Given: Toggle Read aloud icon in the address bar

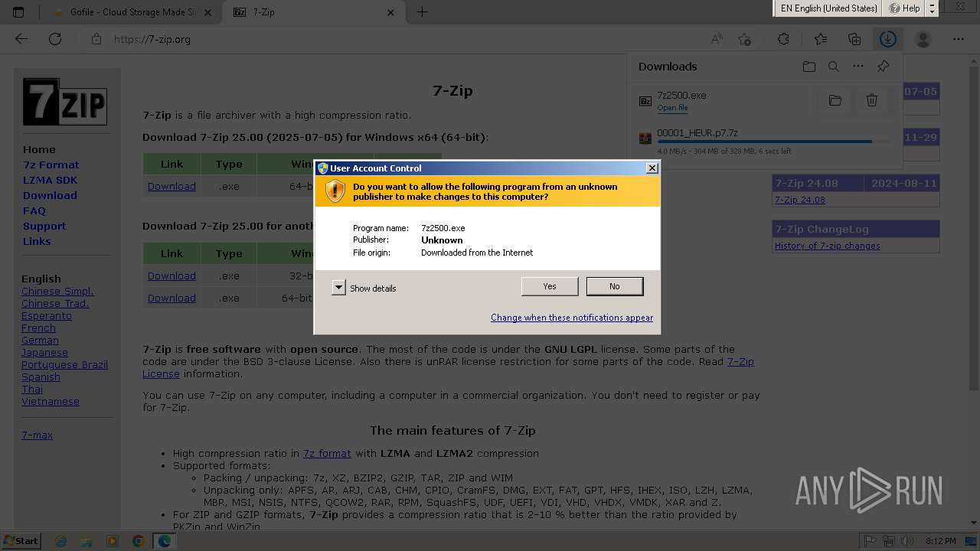Looking at the screenshot, I should [717, 39].
